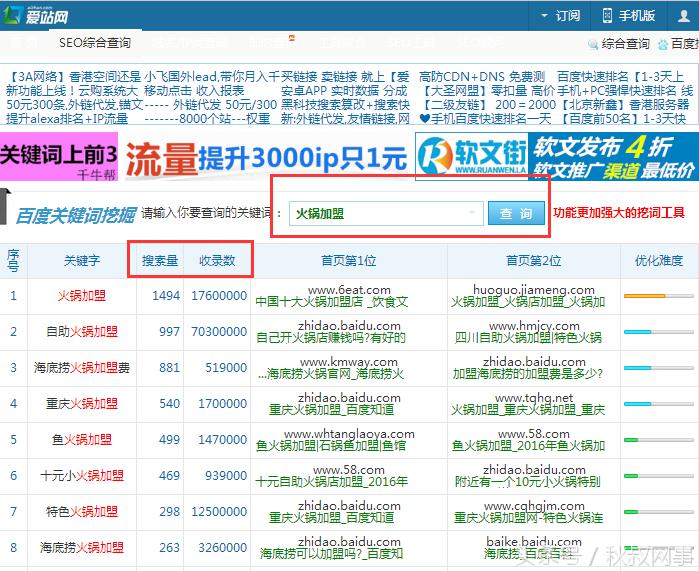
Task: Click the 关键字 column header
Action: coord(82,260)
